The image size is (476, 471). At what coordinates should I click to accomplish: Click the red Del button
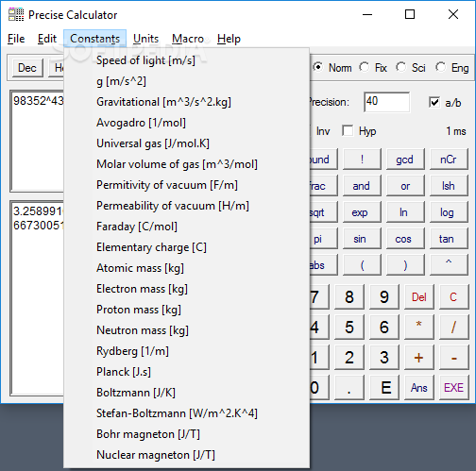[419, 296]
